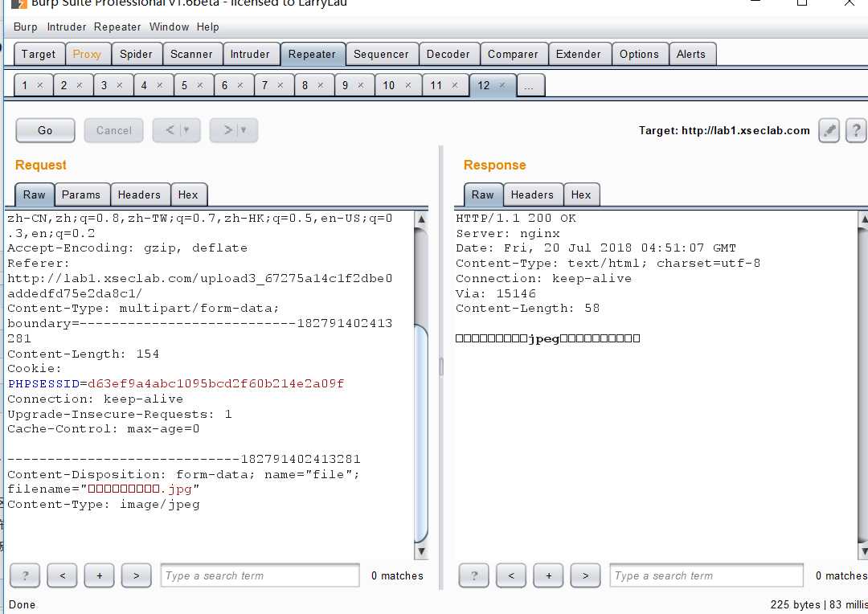Switch to the Spider tab

click(x=136, y=55)
